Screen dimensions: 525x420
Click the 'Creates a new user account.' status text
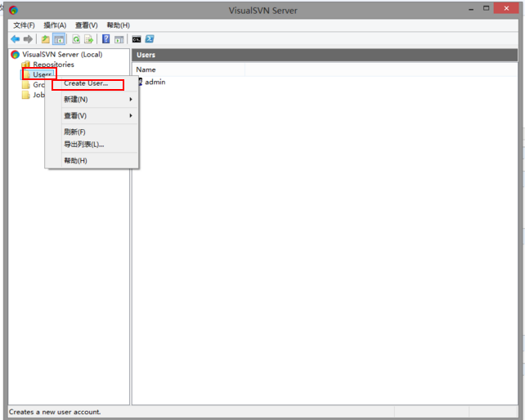tap(55, 412)
